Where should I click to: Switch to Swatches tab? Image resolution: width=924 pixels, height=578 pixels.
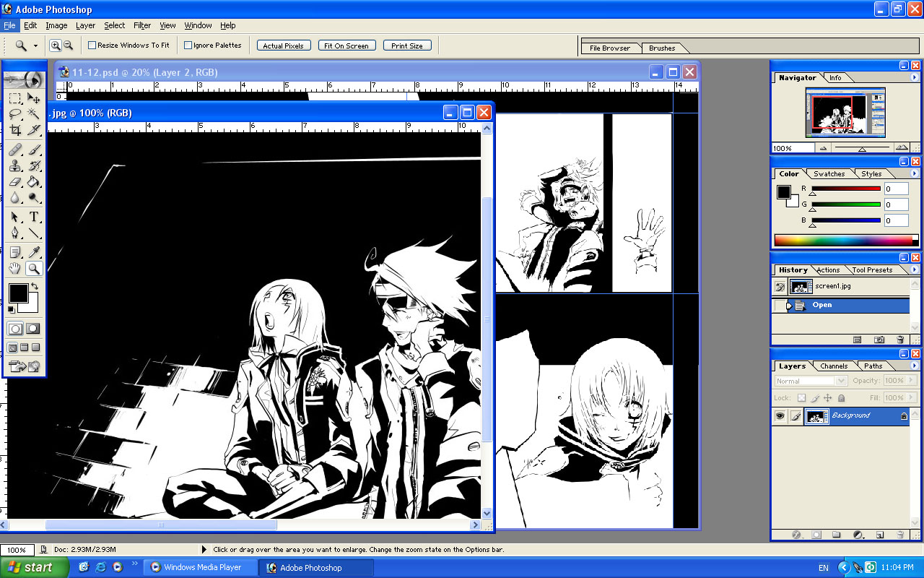pyautogui.click(x=829, y=174)
